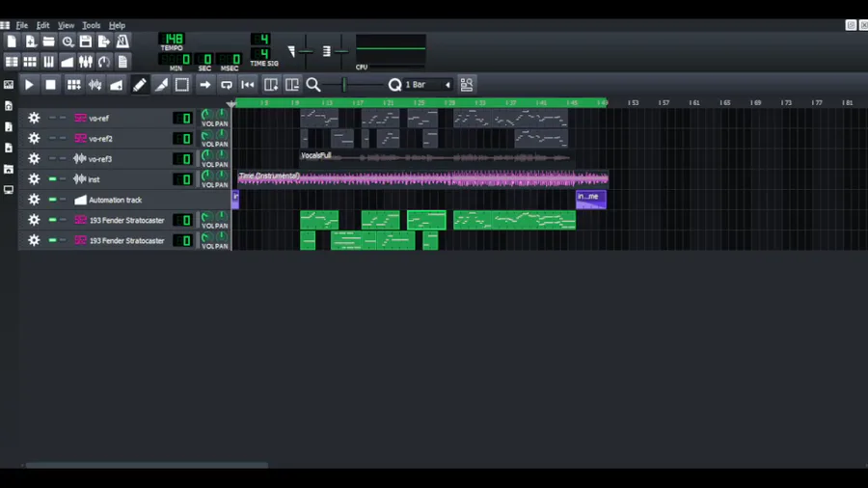Screen dimensions: 868x488
Task: Change the after-stop return behavior button
Action: (248, 85)
